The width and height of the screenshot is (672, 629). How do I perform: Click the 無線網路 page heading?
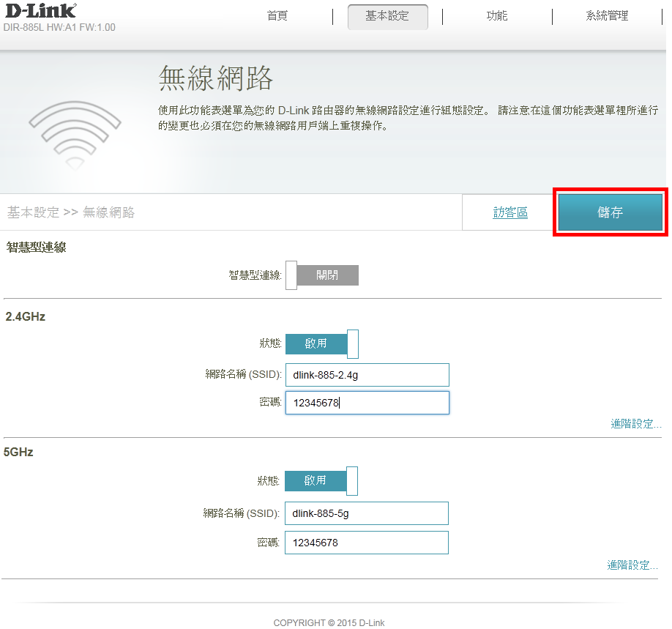coord(215,78)
